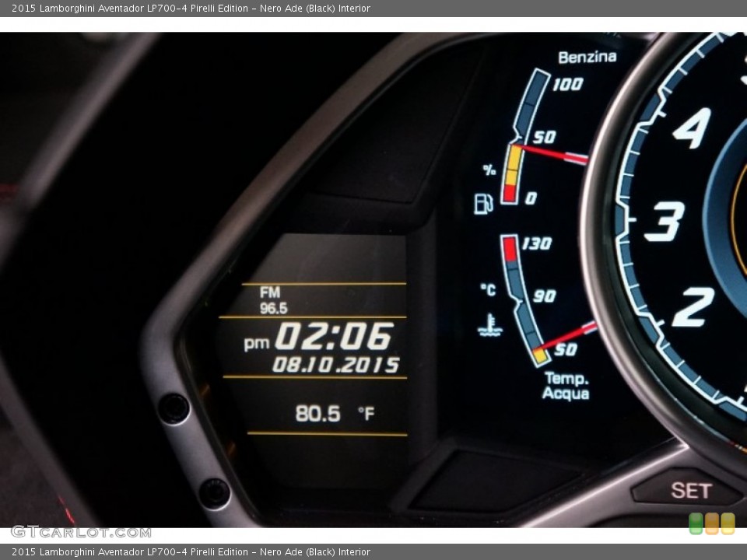Image resolution: width=747 pixels, height=560 pixels.
Task: Click the Temp. Acqua label
Action: [566, 386]
